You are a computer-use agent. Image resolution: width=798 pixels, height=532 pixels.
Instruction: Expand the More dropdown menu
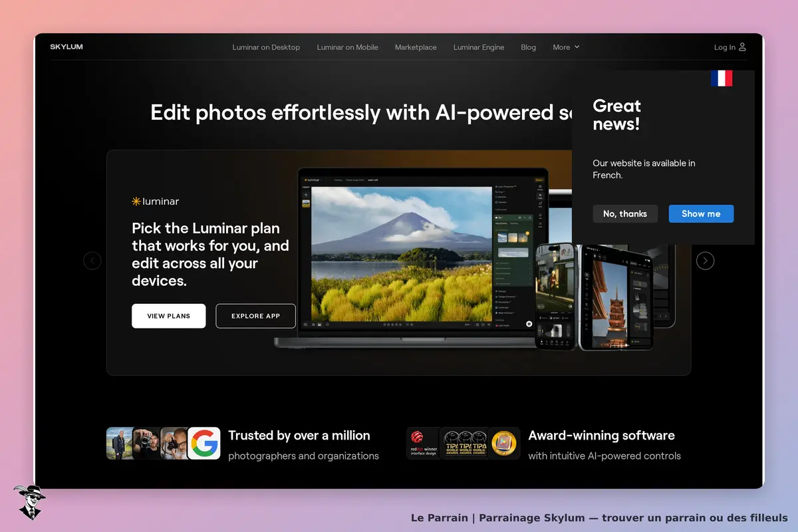566,47
